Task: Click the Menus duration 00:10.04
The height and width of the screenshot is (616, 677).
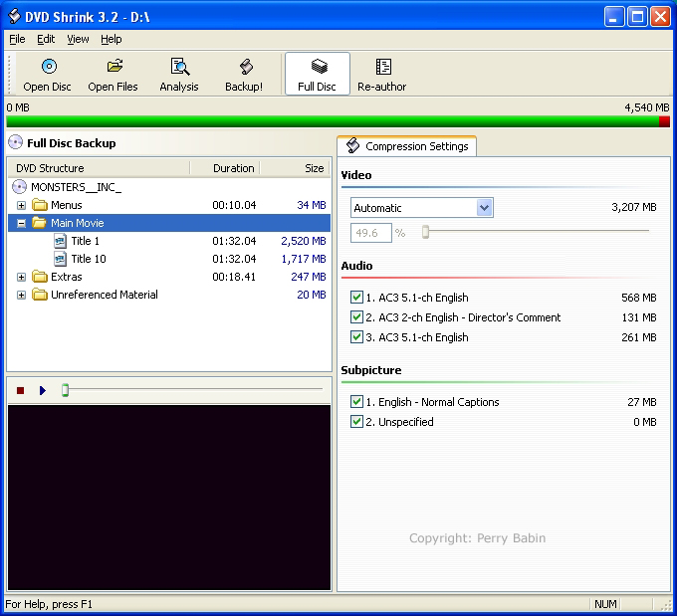Action: (x=234, y=205)
